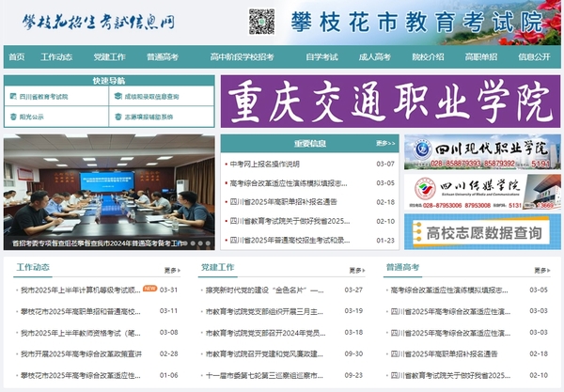Open 市教育考试院党支部召开2024年党员 article

click(x=265, y=333)
